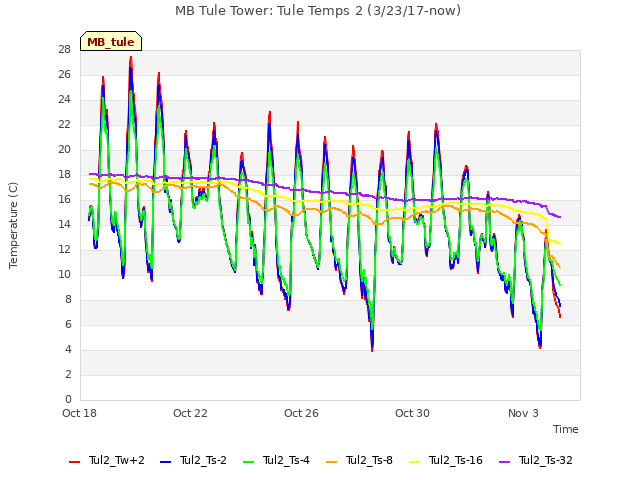The width and height of the screenshot is (640, 480).
Task: Click the Nov 3 x-axis tick label
Action: click(523, 413)
